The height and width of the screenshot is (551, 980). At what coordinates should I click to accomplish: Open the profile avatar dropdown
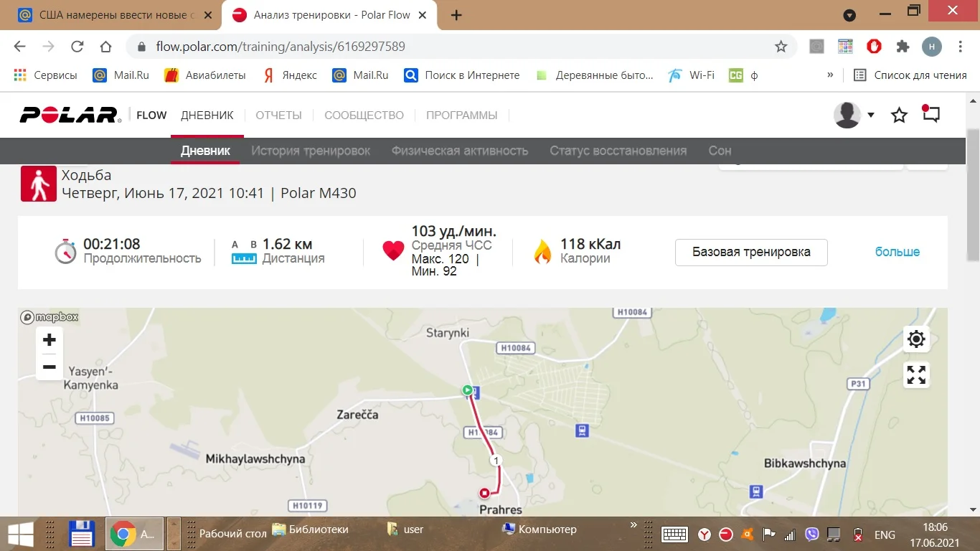pyautogui.click(x=854, y=115)
